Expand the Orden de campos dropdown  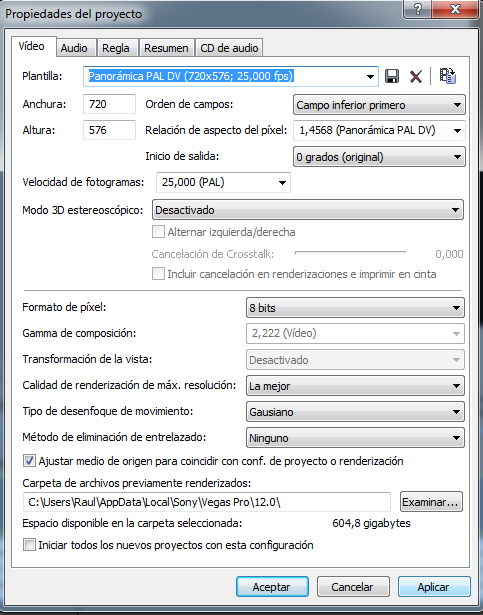tap(379, 105)
